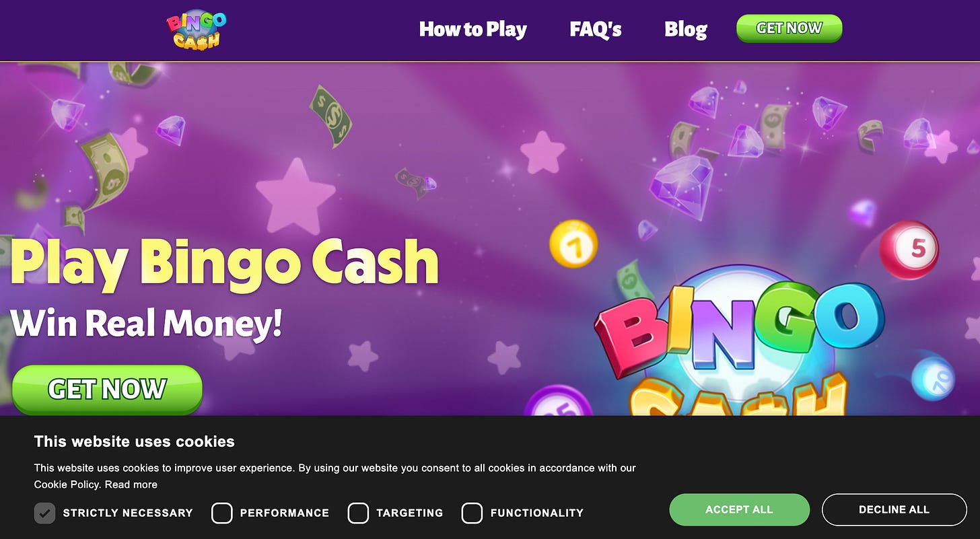980x539 pixels.
Task: Click the blue number 70 bingo ball
Action: click(933, 379)
